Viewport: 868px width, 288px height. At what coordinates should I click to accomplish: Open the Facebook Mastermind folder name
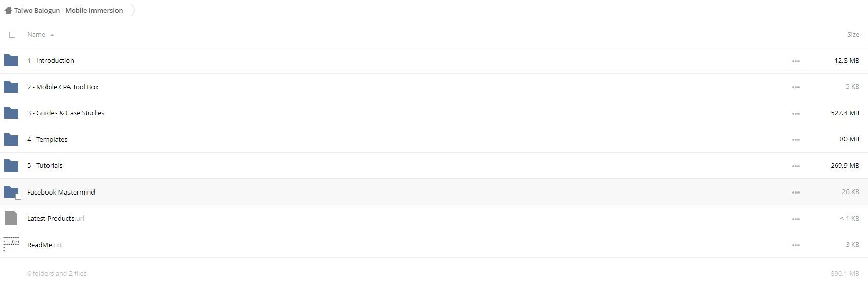click(61, 192)
